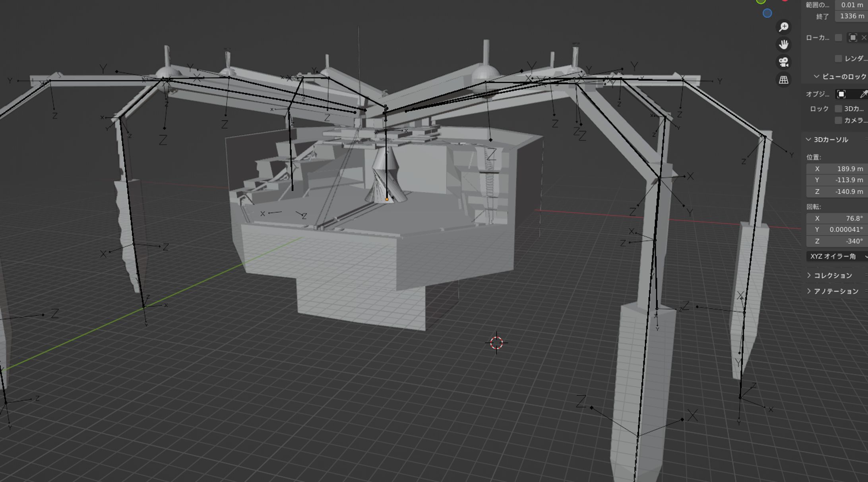Click the green Y axis gizmo circle

click(761, 2)
